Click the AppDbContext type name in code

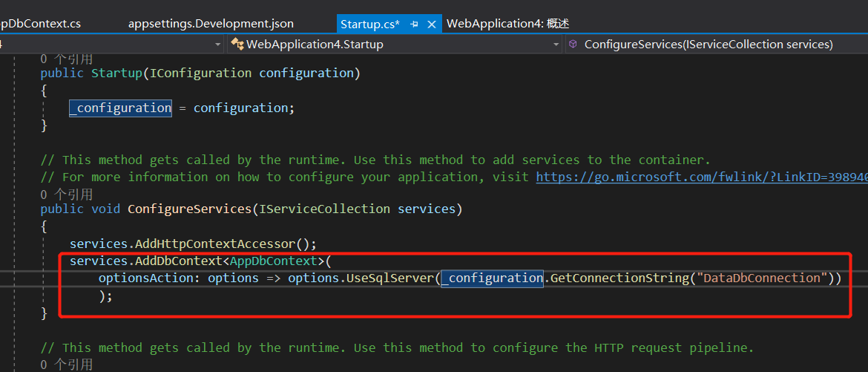274,261
